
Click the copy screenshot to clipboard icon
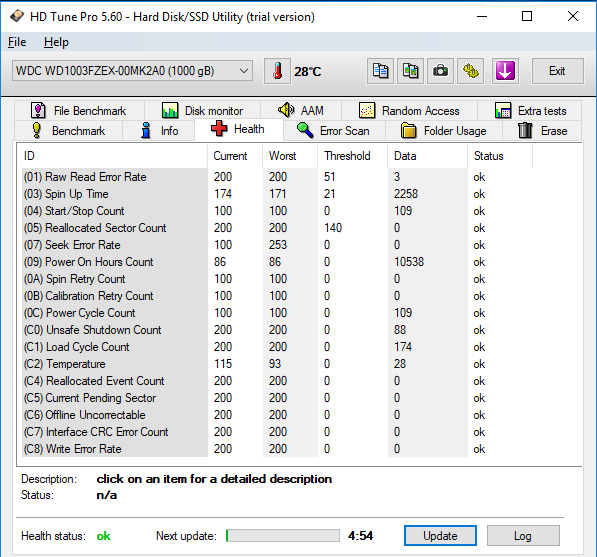(410, 71)
